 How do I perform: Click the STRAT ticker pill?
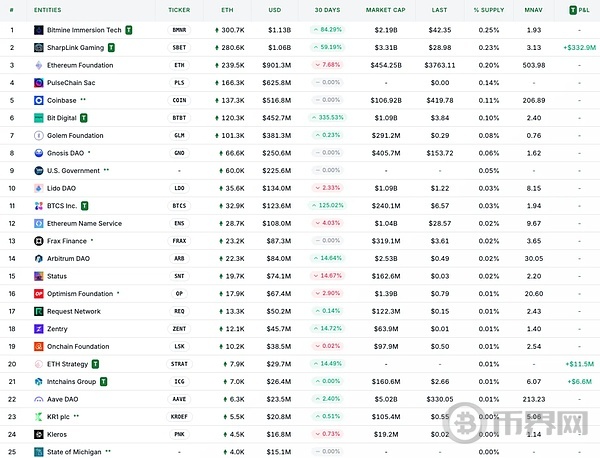click(179, 364)
